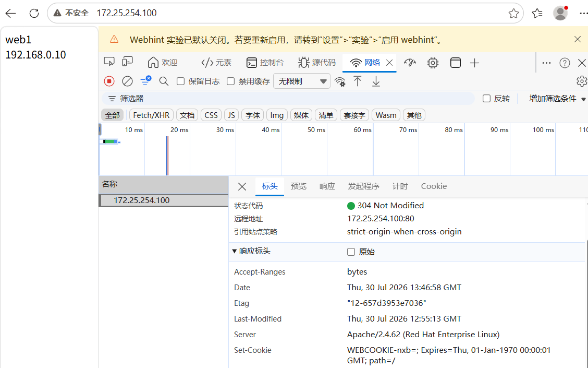Screen dimensions: 588x368
Task: Filter requests by 媒体
Action: click(x=301, y=115)
